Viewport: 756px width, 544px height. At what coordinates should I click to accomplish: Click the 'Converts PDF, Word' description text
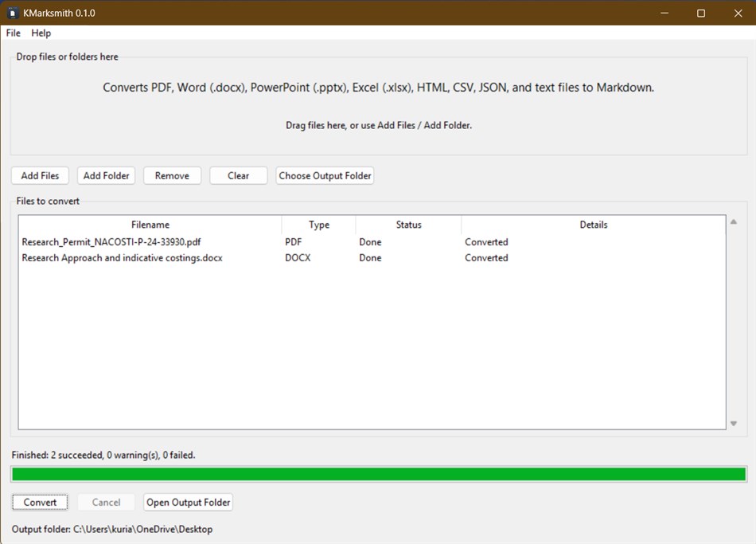tap(379, 88)
